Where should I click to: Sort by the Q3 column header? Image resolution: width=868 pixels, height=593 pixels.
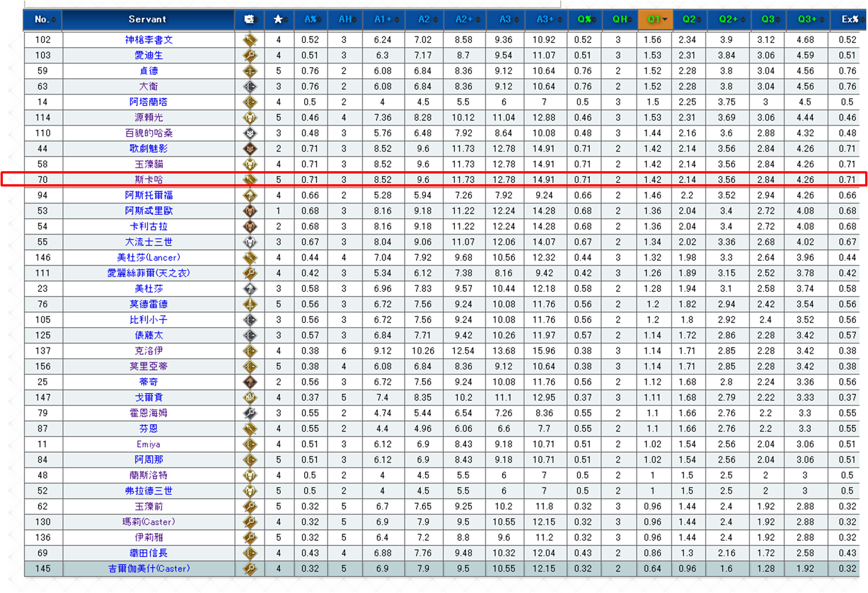pos(768,19)
